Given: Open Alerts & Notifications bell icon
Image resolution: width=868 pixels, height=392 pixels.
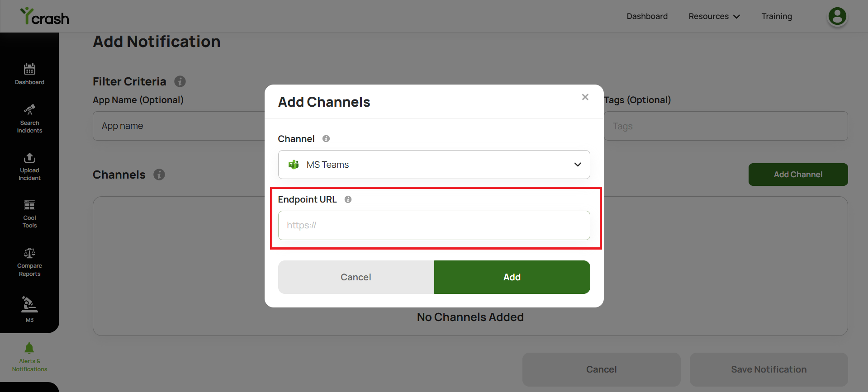Looking at the screenshot, I should tap(29, 348).
